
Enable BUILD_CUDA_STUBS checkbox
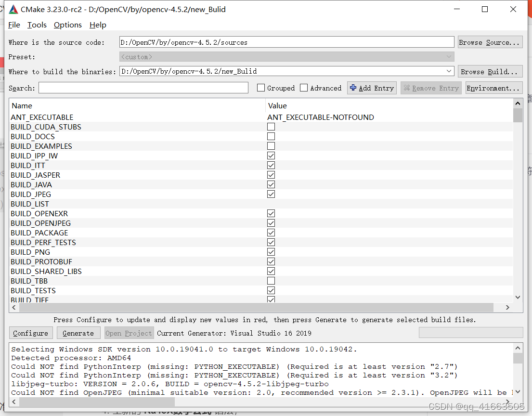pos(271,127)
